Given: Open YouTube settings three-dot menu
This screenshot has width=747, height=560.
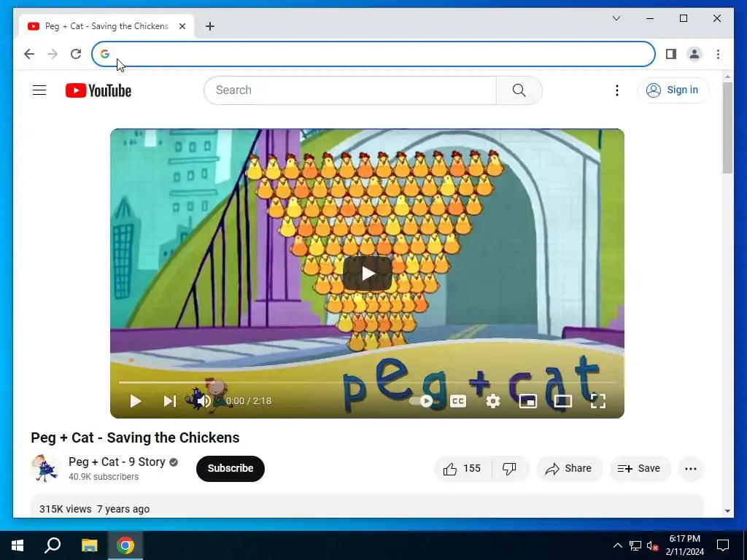Looking at the screenshot, I should point(617,90).
